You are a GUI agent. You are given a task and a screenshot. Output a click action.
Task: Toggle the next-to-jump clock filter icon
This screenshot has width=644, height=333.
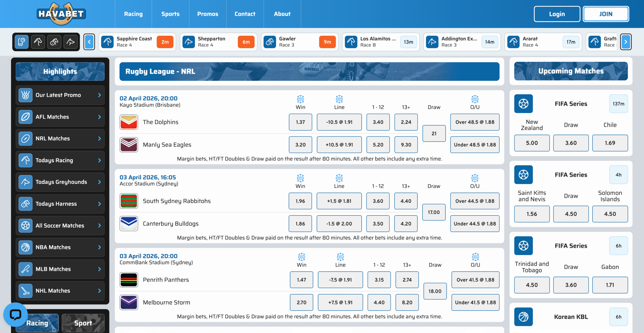click(22, 42)
